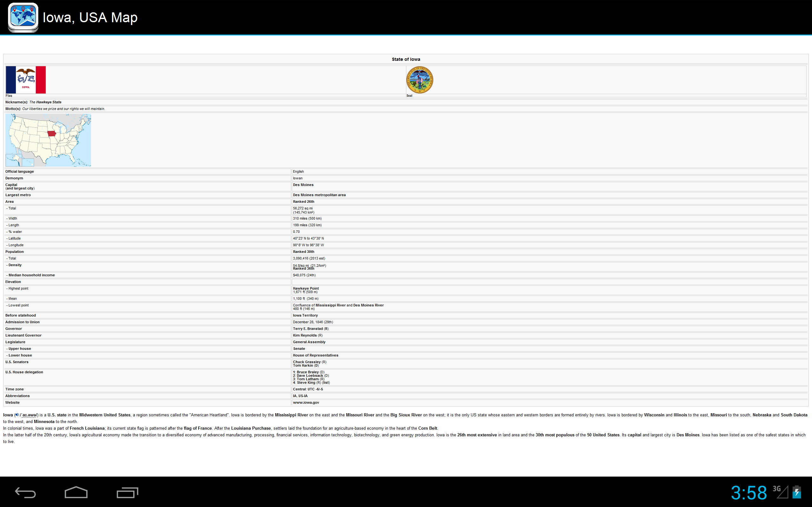Open the Terry E. Branstad governor link
Viewport: 812px width, 507px height.
pos(308,329)
